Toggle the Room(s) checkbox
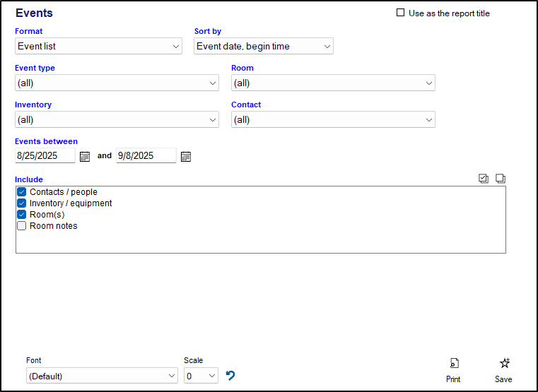Viewport: 538px width, 392px height. click(x=22, y=215)
